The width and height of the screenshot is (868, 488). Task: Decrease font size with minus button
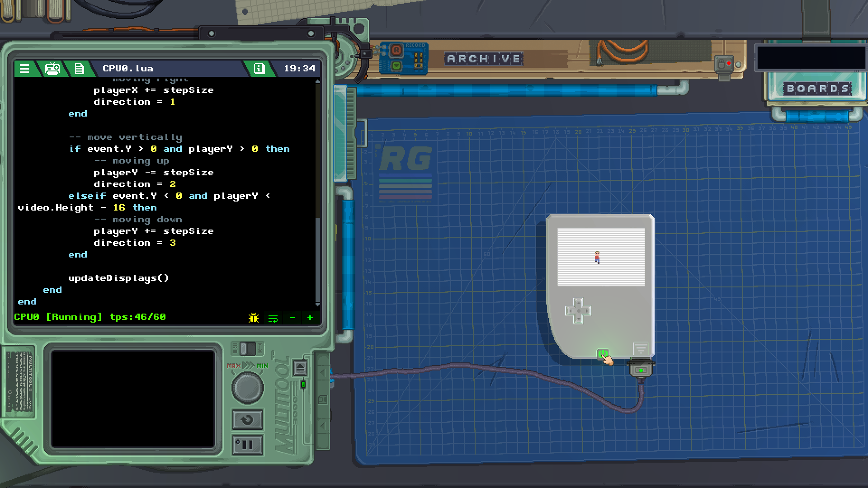(292, 318)
